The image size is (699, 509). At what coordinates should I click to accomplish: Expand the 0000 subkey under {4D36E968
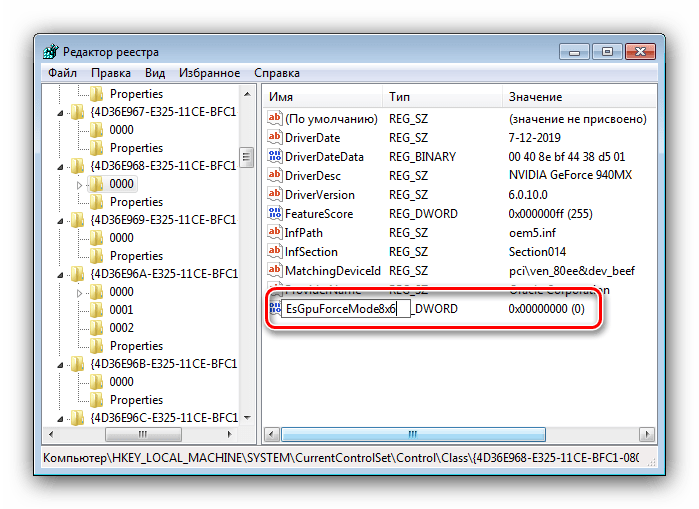pos(79,185)
